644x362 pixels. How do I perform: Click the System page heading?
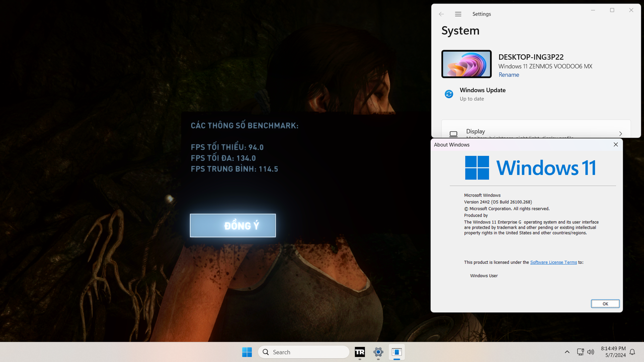(460, 31)
